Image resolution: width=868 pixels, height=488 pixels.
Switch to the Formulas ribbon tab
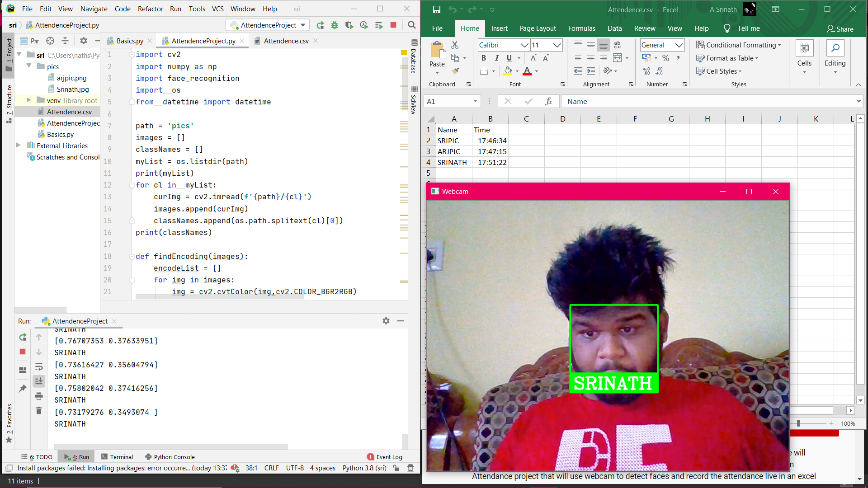[581, 28]
